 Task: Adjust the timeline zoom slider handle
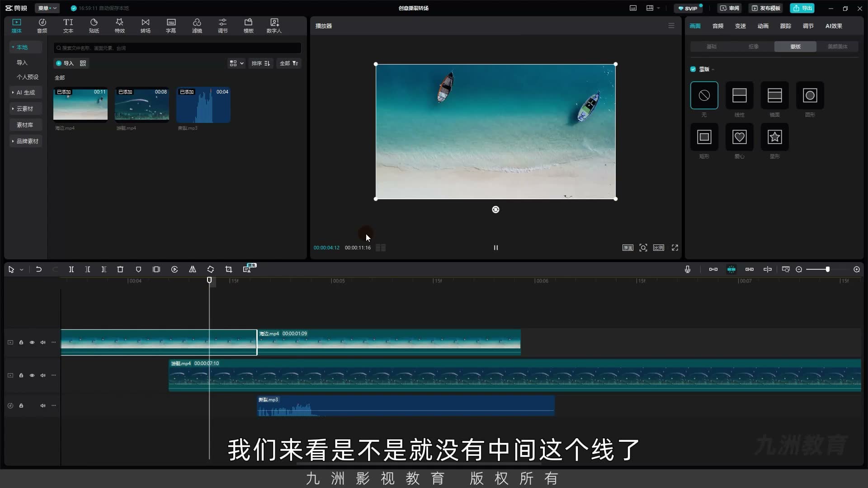[827, 269]
